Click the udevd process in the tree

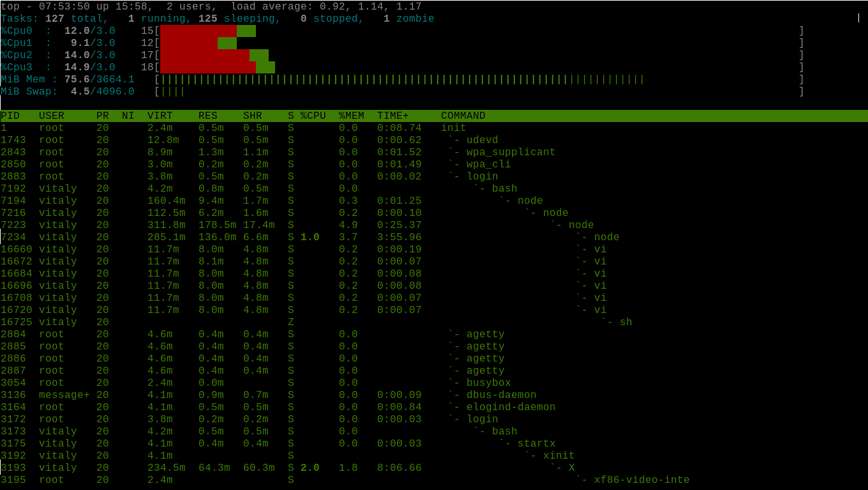(x=482, y=140)
